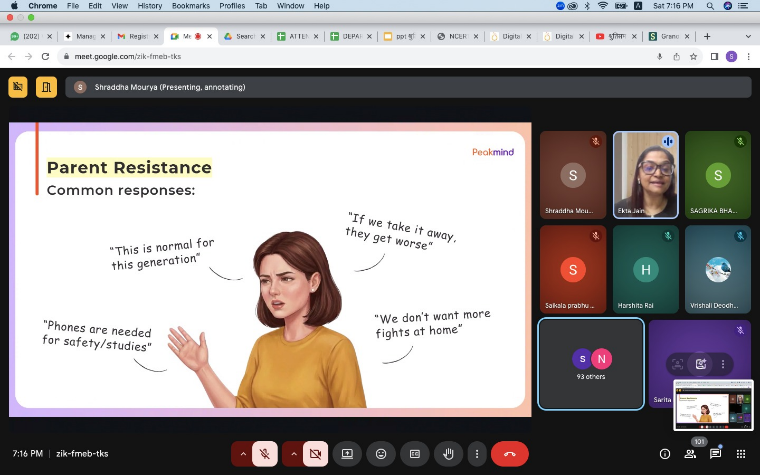Screen dimensions: 760x475
Task: Open more options three-dot menu in bottom bar
Action: [x=476, y=453]
